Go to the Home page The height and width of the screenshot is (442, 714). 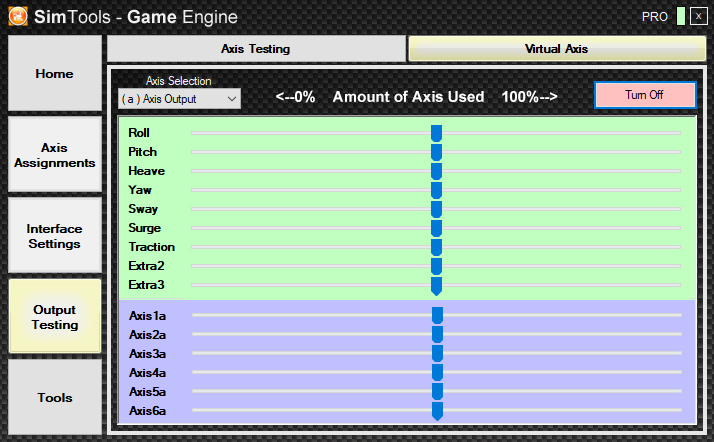pos(55,74)
